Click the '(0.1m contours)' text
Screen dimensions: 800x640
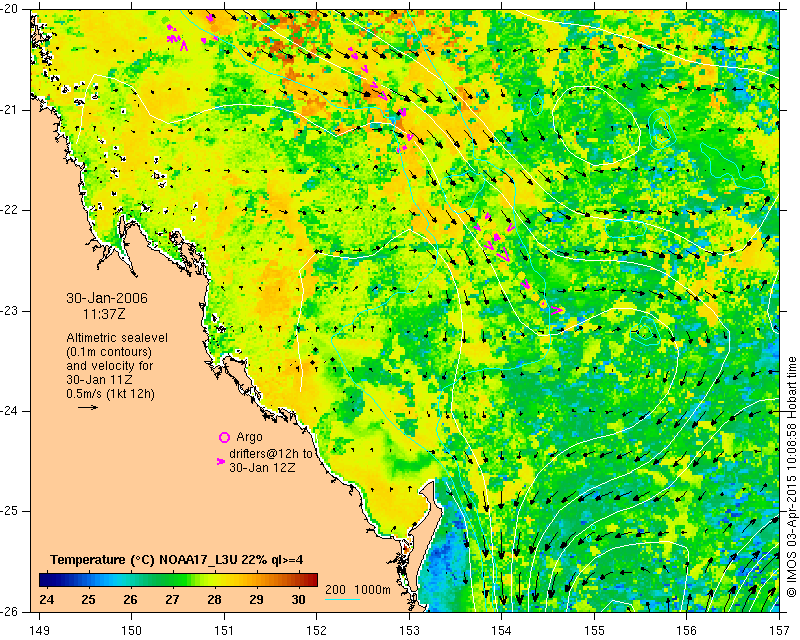[x=109, y=352]
